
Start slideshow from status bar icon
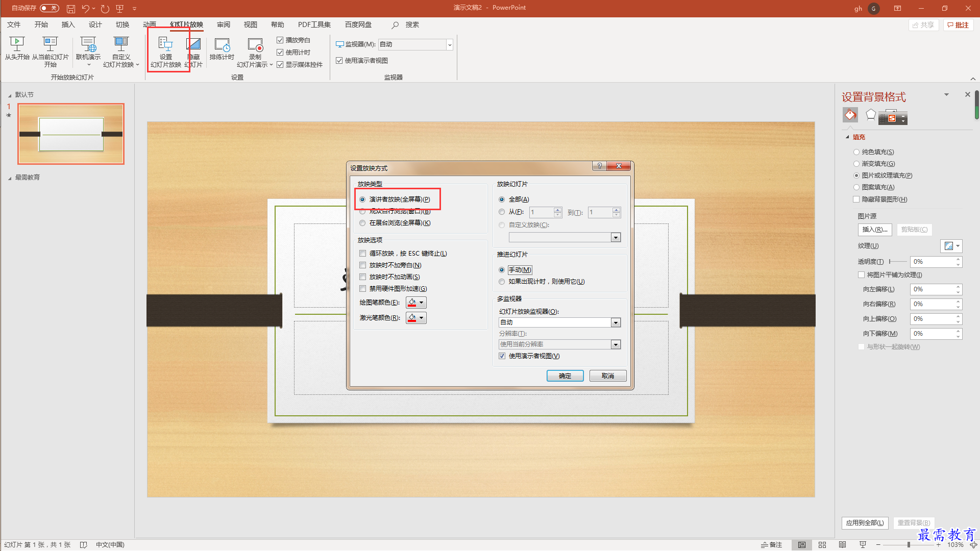(863, 545)
